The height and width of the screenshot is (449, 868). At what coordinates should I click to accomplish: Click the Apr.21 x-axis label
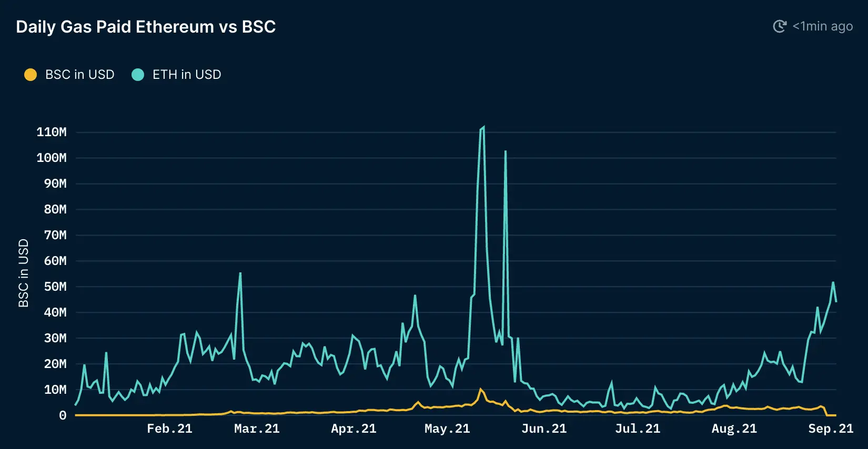354,429
